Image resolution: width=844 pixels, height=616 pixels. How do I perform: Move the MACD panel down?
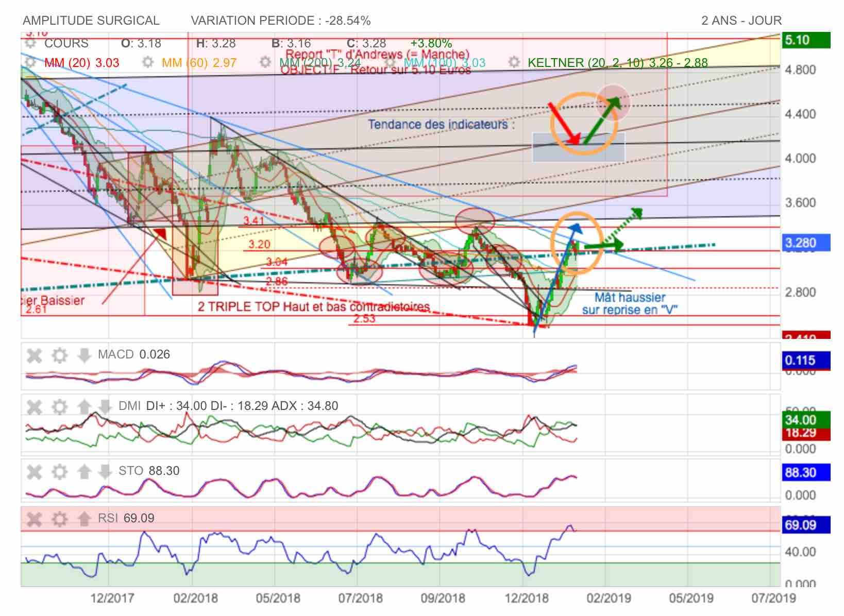click(x=84, y=355)
